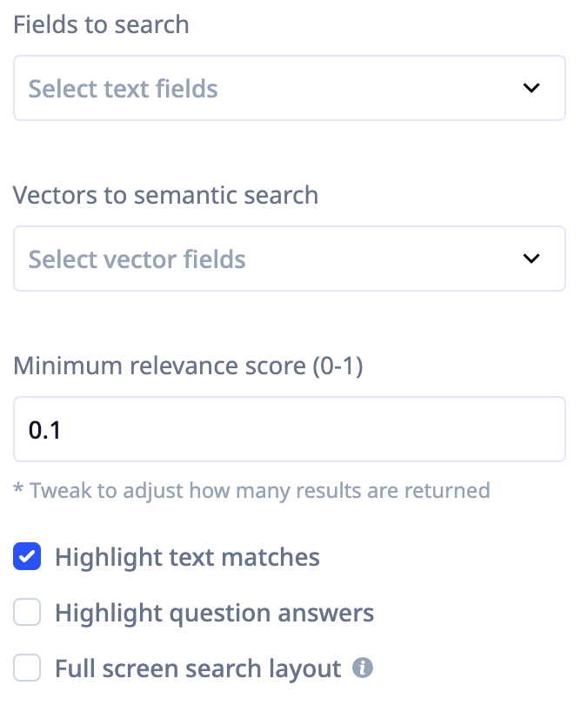Click the Highlight text matches label
Image resolution: width=588 pixels, height=712 pixels.
tap(187, 557)
